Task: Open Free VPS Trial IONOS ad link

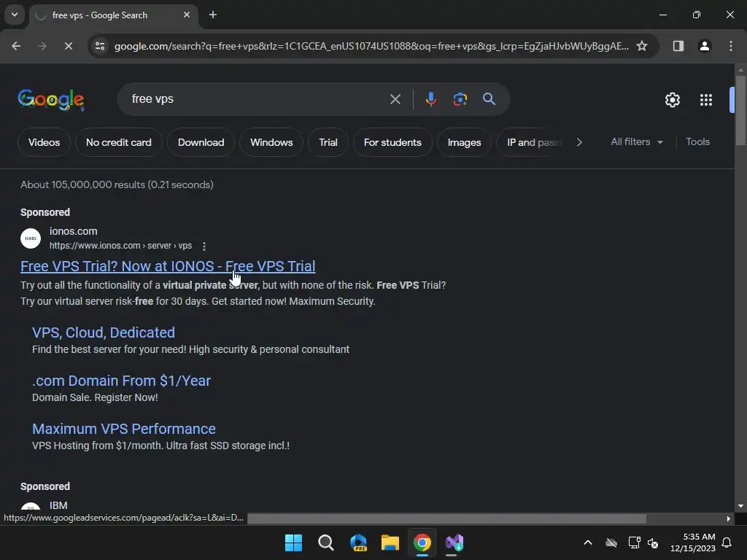Action: click(168, 266)
